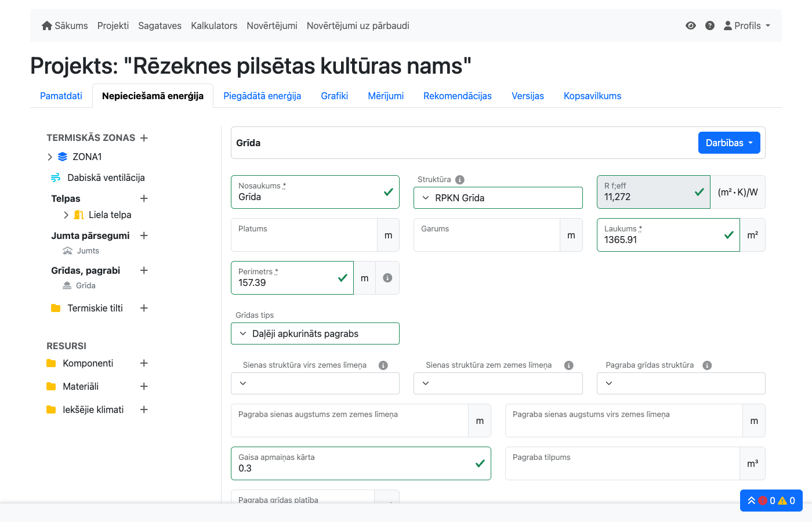Open the Darbības actions button
The width and height of the screenshot is (812, 522).
[729, 143]
